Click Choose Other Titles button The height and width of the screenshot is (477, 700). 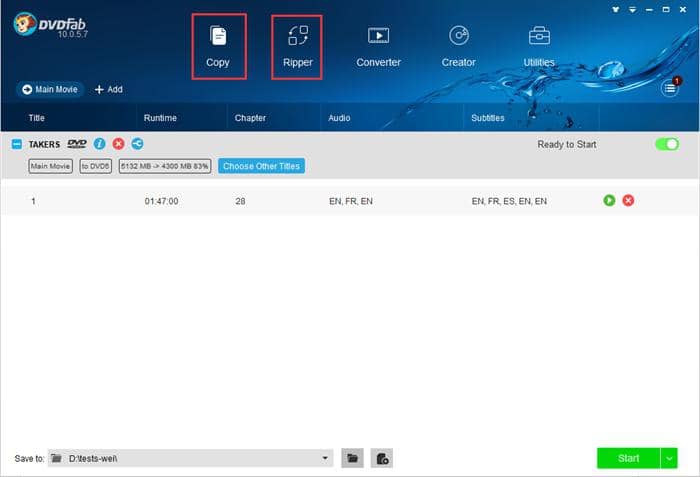pos(261,166)
